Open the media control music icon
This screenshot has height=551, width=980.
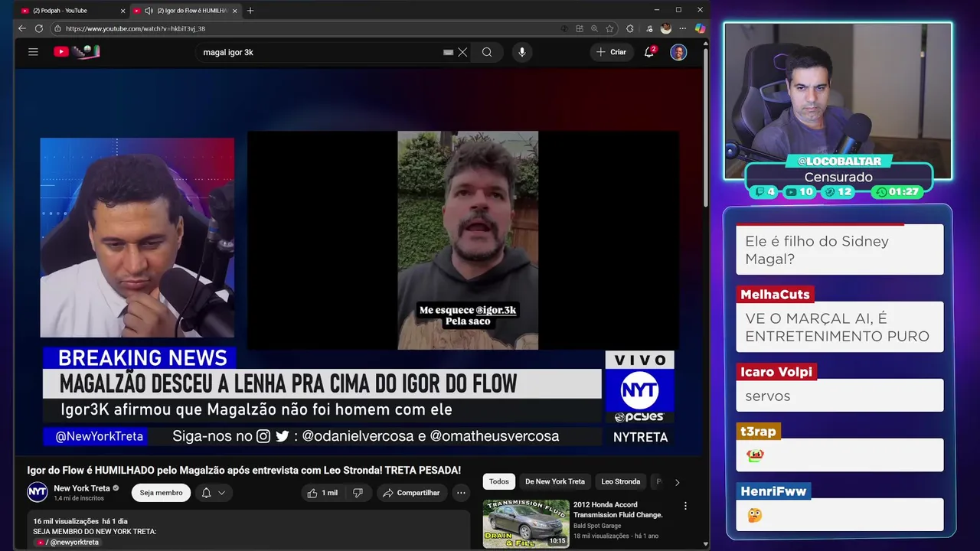649,28
